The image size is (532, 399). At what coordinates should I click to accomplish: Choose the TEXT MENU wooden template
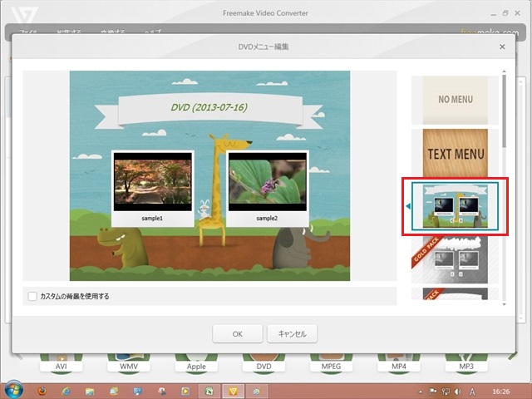[455, 153]
